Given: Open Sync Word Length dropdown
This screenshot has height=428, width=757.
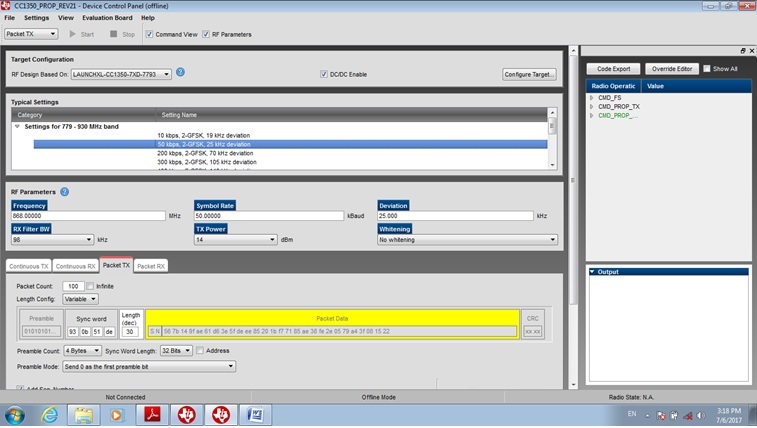Looking at the screenshot, I should (176, 351).
